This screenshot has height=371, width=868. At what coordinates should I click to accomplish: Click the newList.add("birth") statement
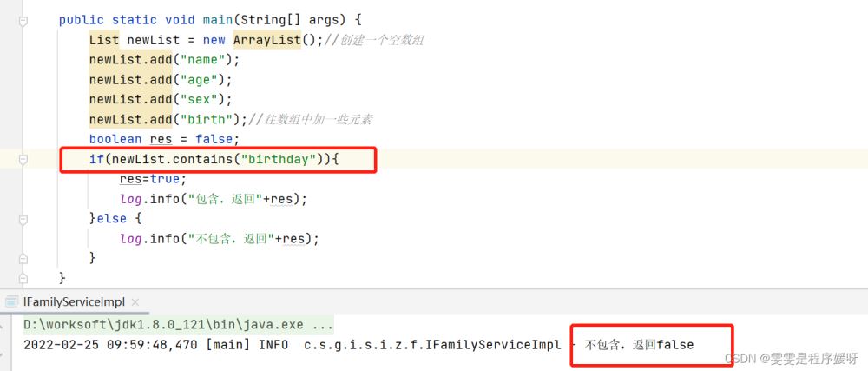tap(167, 120)
